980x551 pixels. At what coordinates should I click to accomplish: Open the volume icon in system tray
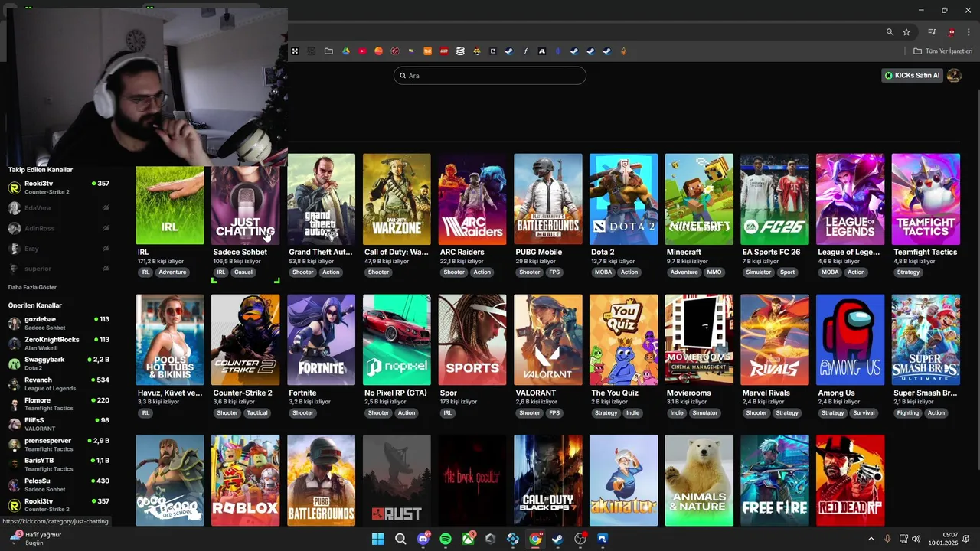916,539
